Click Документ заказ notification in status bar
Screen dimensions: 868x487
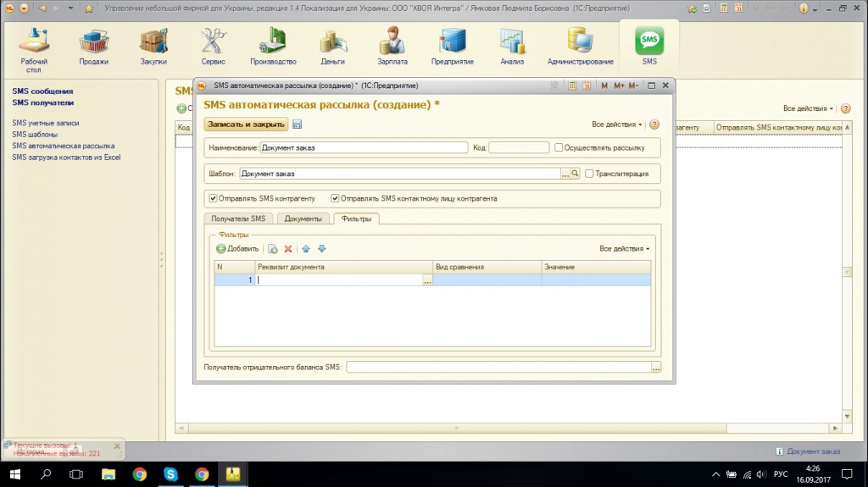point(808,451)
